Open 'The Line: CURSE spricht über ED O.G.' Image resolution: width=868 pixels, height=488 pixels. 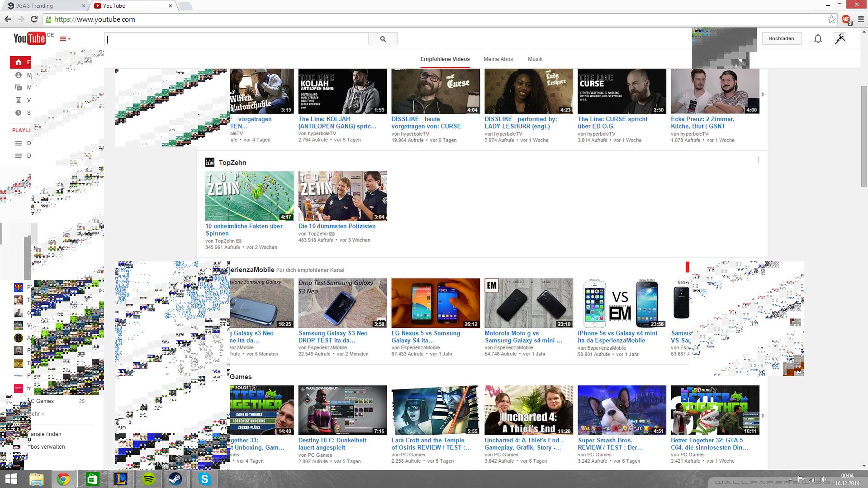click(612, 123)
